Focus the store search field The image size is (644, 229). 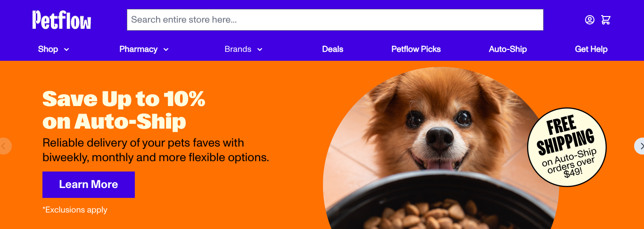click(335, 20)
